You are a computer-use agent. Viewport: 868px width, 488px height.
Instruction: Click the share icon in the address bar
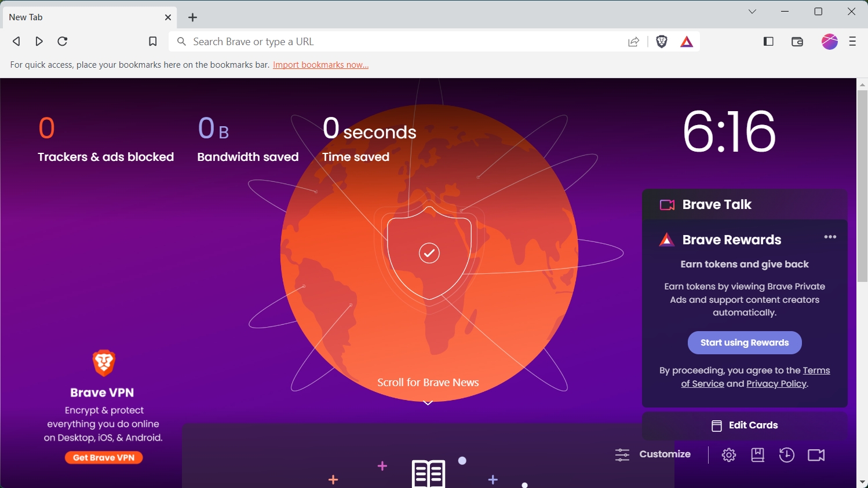tap(634, 42)
